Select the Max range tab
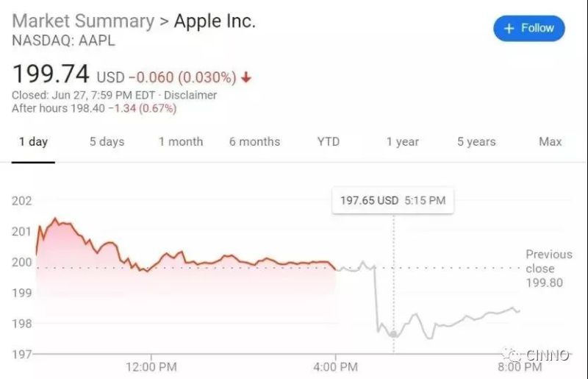588x379 pixels. (550, 141)
